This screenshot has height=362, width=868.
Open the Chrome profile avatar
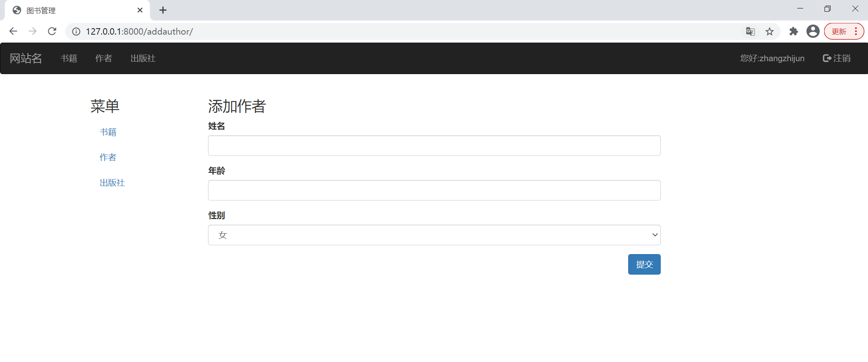click(x=813, y=31)
